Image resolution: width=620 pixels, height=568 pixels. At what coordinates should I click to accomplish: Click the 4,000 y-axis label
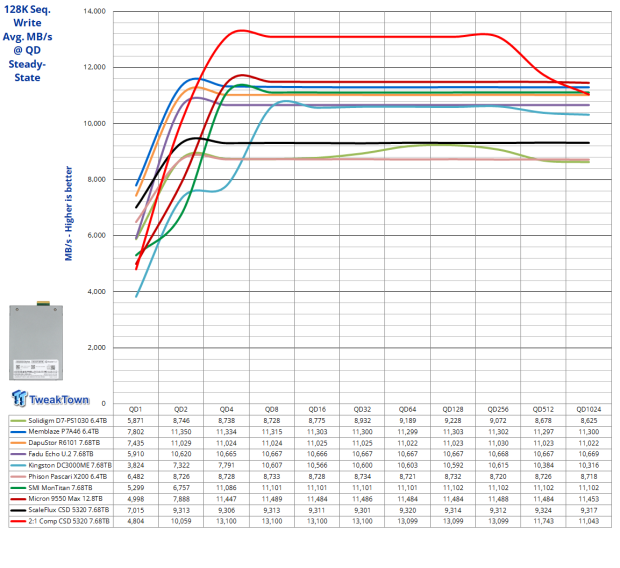96,292
